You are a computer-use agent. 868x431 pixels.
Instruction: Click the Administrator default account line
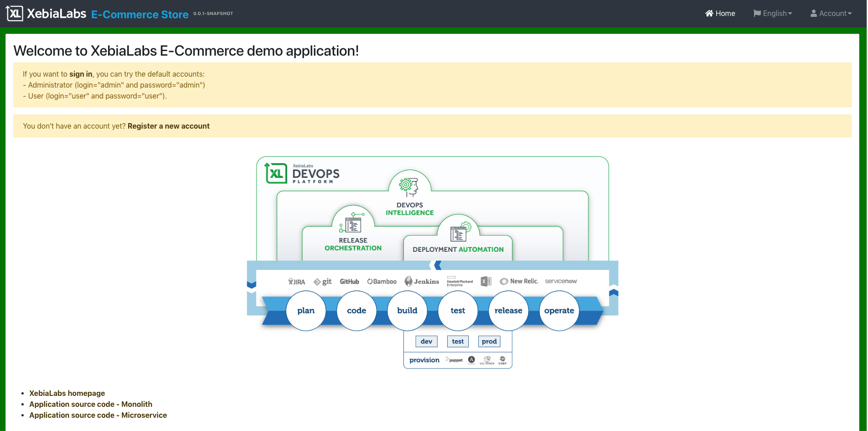click(x=114, y=85)
